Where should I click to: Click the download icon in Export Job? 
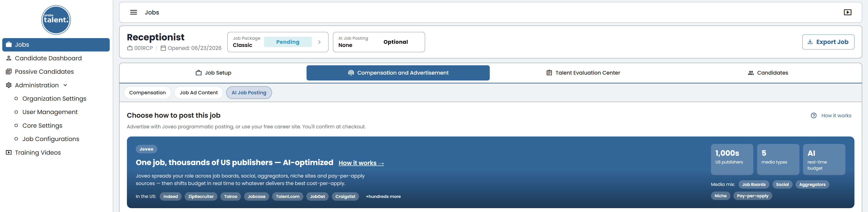point(810,42)
